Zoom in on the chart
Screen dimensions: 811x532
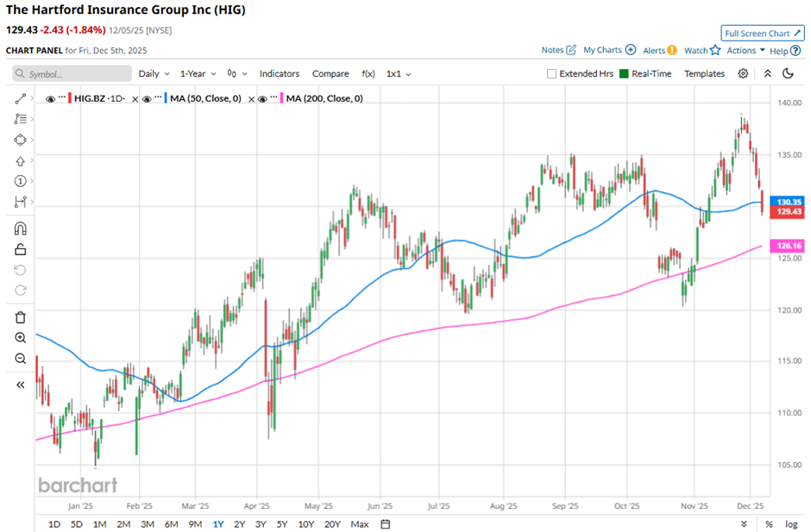pyautogui.click(x=21, y=337)
